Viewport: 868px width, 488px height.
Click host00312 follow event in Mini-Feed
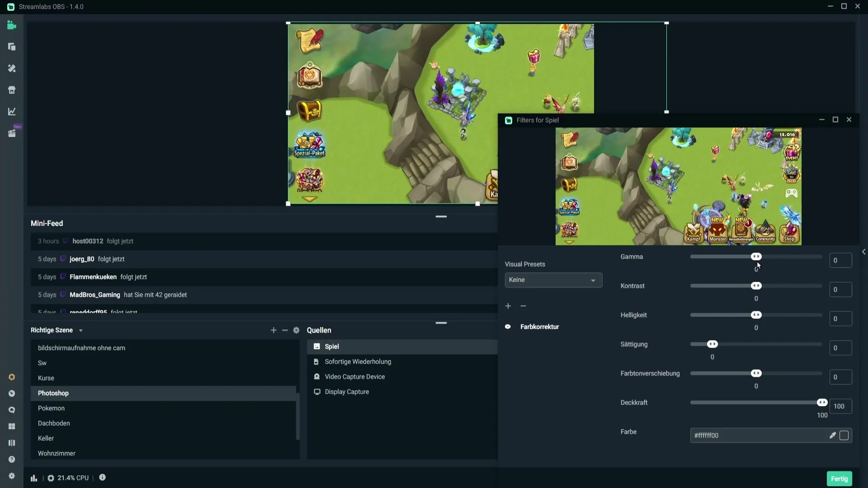[x=264, y=241]
